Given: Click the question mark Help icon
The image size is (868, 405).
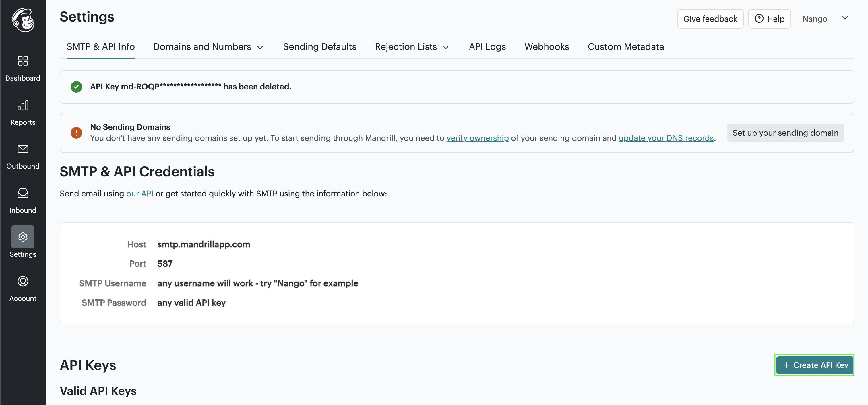Looking at the screenshot, I should (759, 19).
